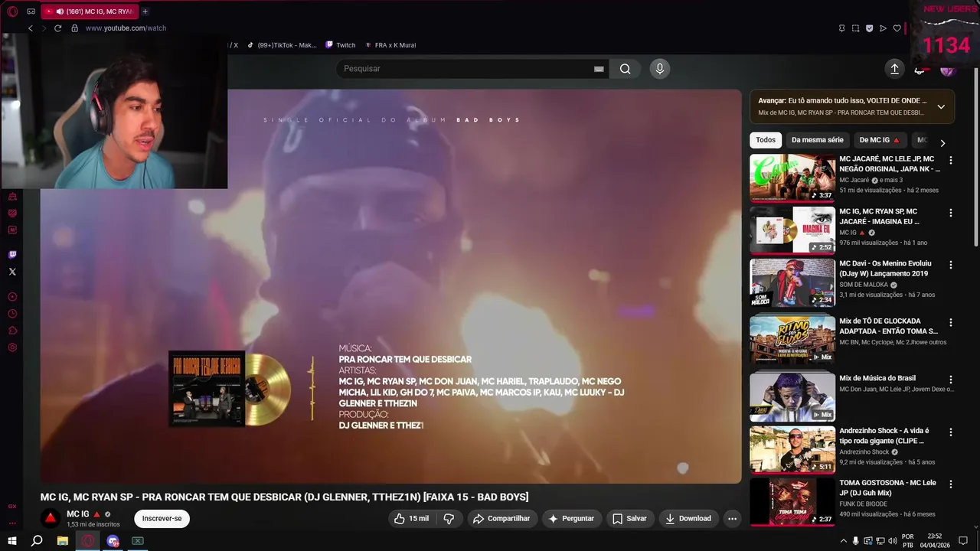Open Twitch from Opera sidebar
Viewport: 980px width, 551px height.
(x=12, y=255)
